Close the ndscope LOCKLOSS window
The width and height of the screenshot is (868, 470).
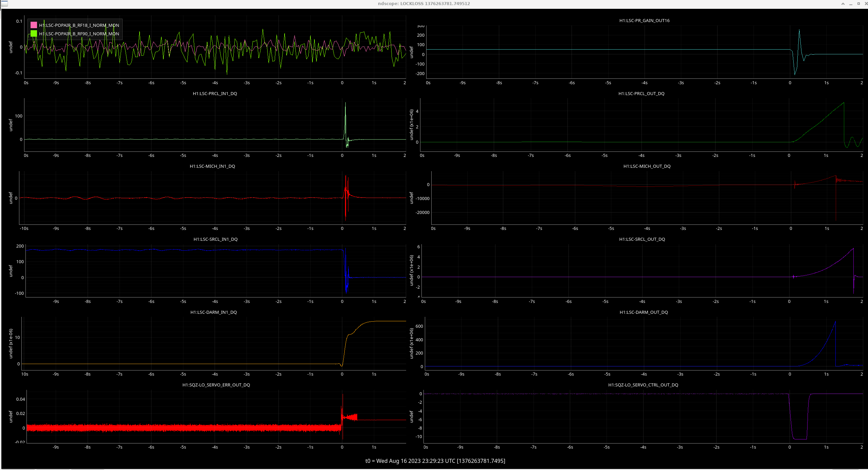pyautogui.click(x=866, y=4)
